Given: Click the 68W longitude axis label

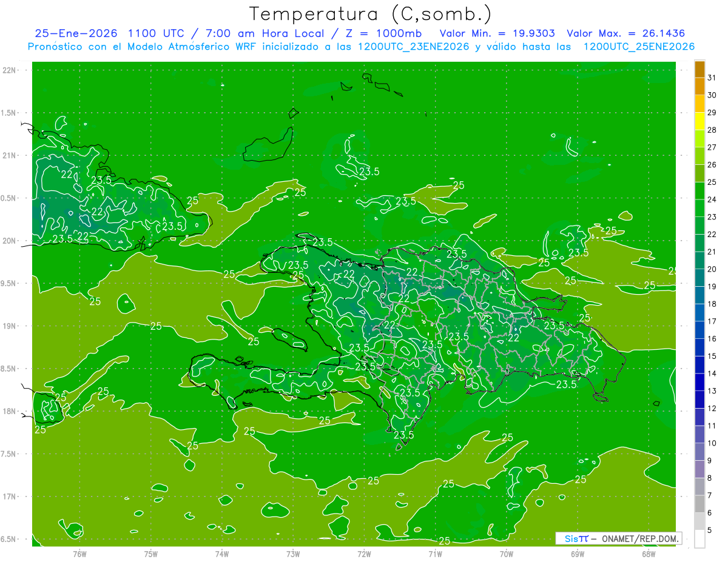Looking at the screenshot, I should (x=649, y=554).
